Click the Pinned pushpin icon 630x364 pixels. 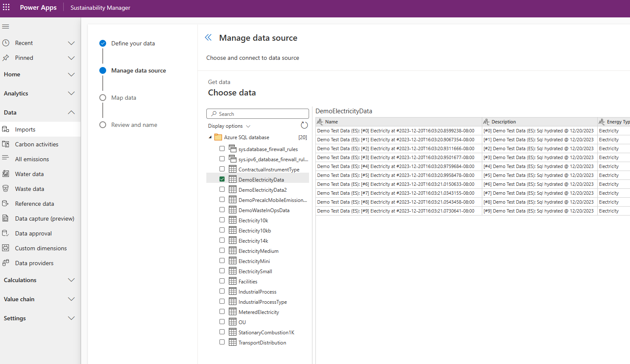[6, 58]
